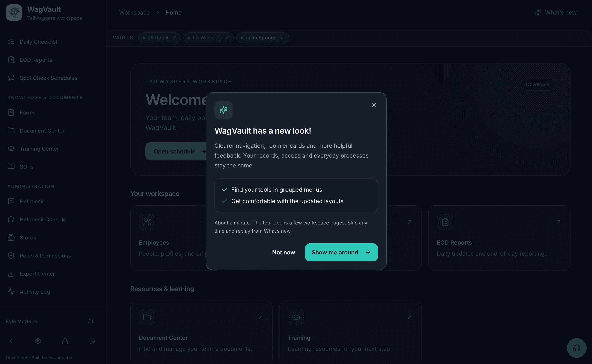Click the Resources & learning heading
Viewport: 592px width, 364px height.
[x=162, y=289]
